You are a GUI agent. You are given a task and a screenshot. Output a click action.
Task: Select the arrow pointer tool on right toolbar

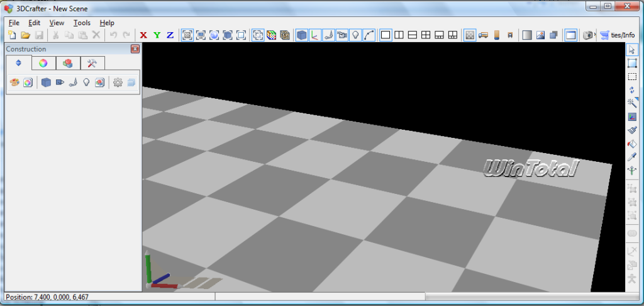632,50
